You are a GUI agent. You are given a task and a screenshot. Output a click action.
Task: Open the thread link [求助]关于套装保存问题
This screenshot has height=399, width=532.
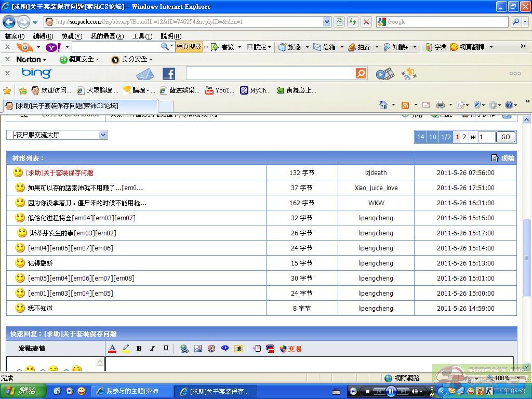coord(60,173)
